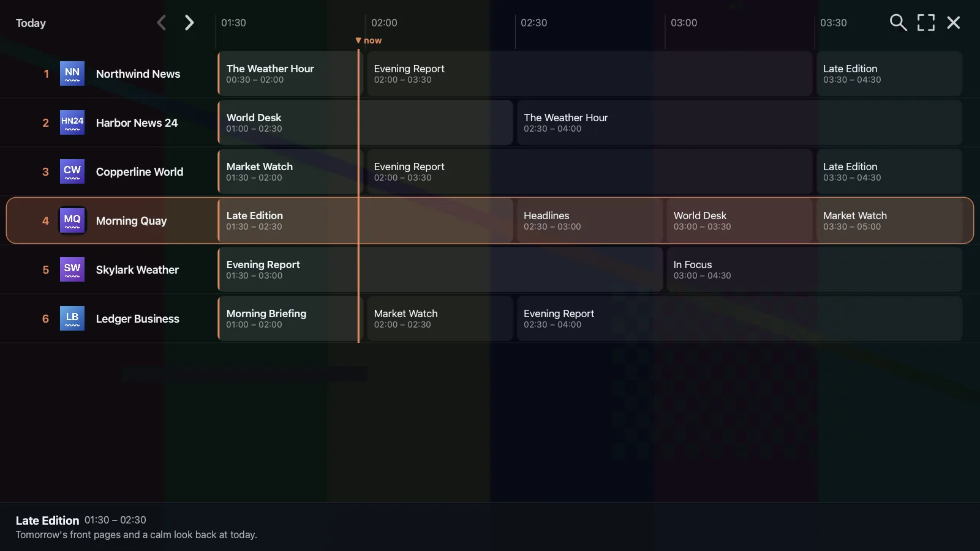Click the Northwind News NN logo
980x551 pixels.
click(x=72, y=73)
